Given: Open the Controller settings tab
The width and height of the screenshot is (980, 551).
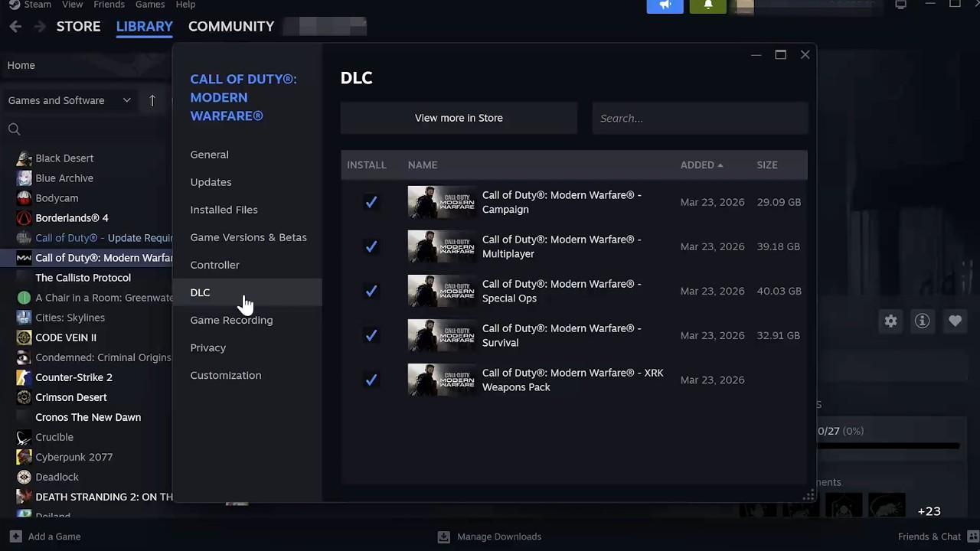Looking at the screenshot, I should (247, 265).
